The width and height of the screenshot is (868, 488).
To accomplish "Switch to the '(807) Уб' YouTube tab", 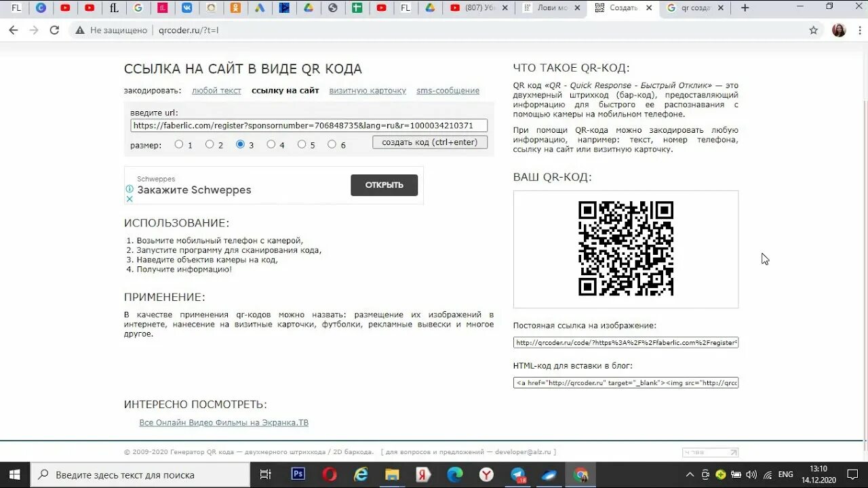I will click(479, 8).
